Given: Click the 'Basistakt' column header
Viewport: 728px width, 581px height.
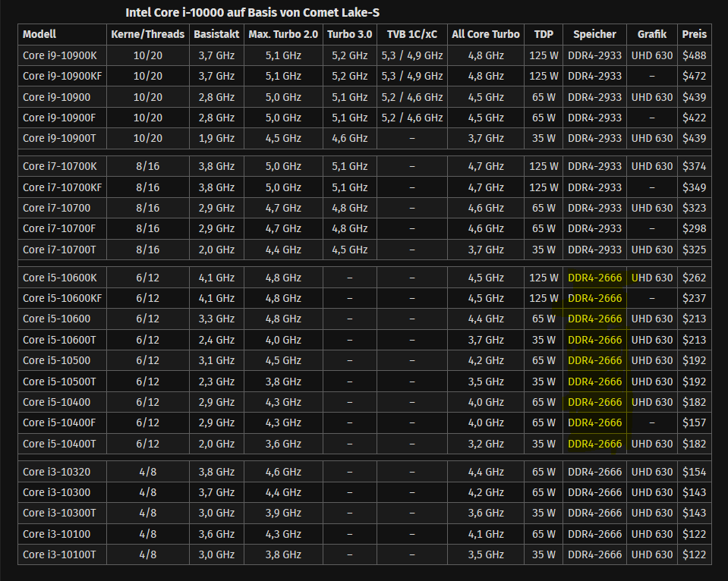Looking at the screenshot, I should point(216,34).
